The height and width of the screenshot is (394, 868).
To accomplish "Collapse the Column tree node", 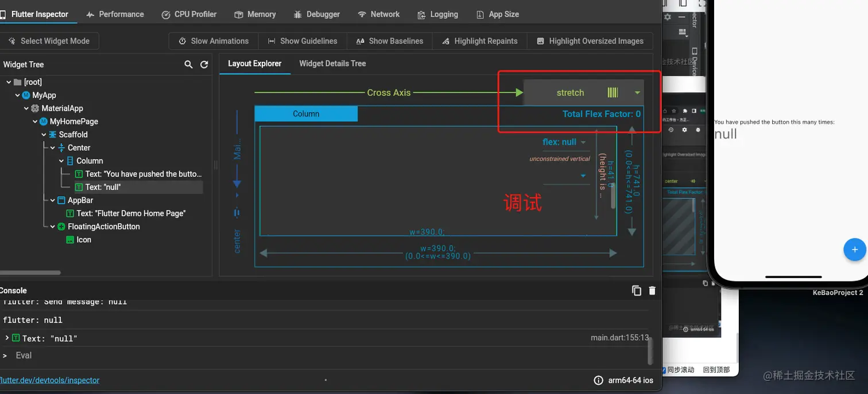I will click(x=62, y=161).
